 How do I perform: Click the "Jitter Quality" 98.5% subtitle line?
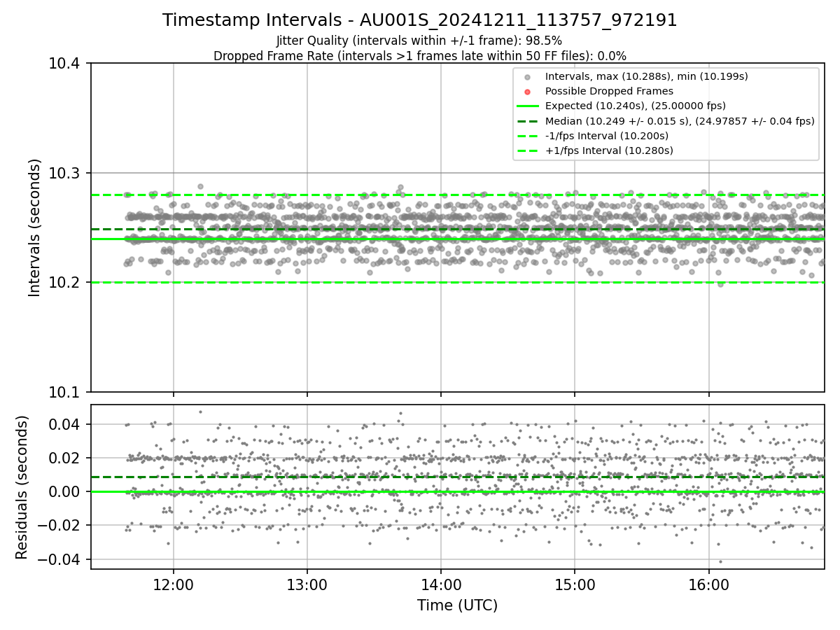tap(419, 41)
